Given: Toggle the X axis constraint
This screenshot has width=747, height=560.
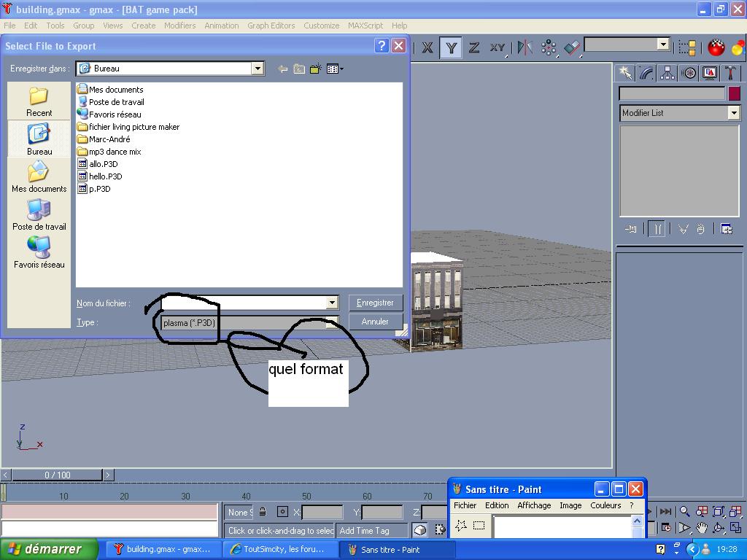Looking at the screenshot, I should pos(427,47).
